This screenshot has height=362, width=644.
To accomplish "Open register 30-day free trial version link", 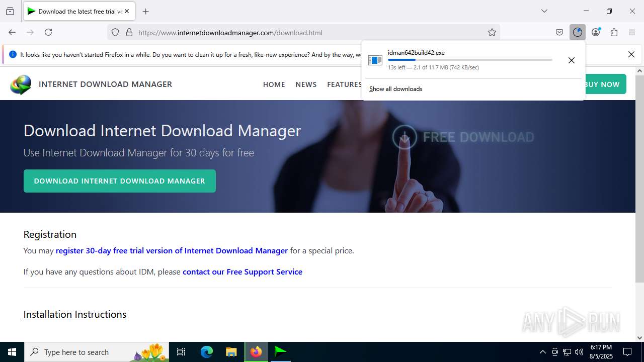I will 172,250.
